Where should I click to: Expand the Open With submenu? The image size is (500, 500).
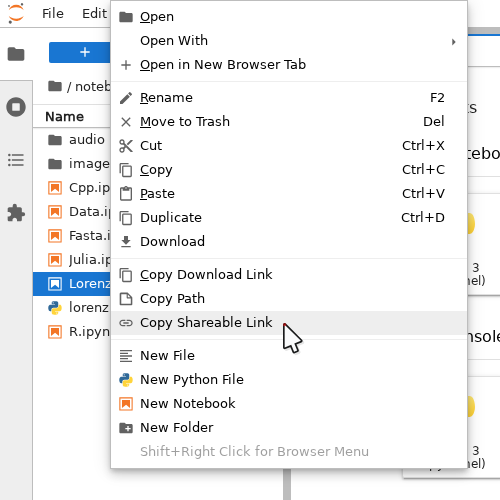coord(289,41)
